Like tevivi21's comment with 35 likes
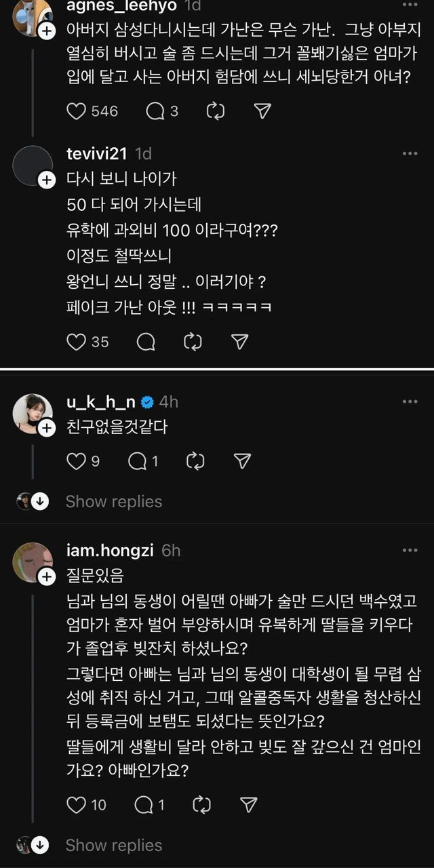Image resolution: width=434 pixels, height=868 pixels. [x=77, y=342]
